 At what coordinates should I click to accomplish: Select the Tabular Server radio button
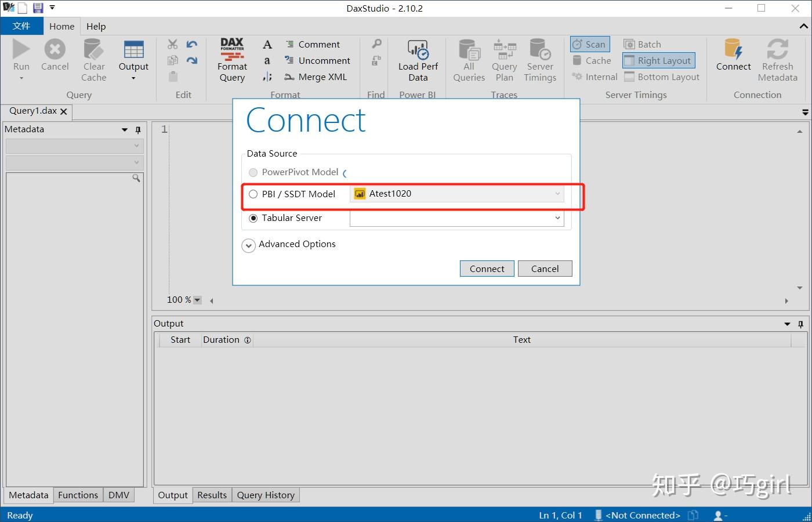coord(253,218)
